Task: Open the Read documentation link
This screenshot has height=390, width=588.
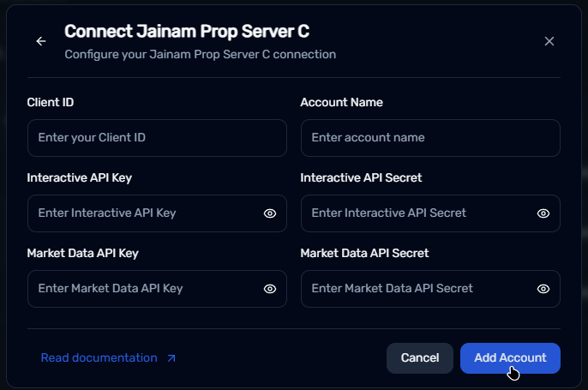Action: click(x=99, y=358)
